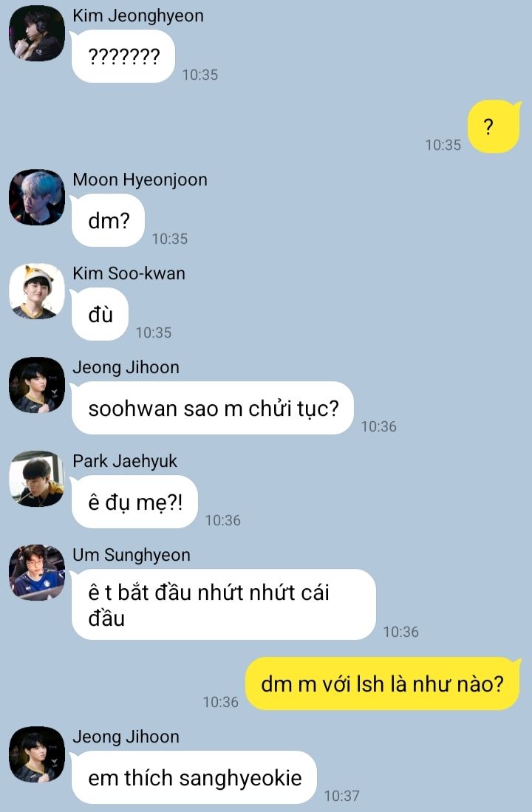Image resolution: width=532 pixels, height=812 pixels.
Task: Click the name Um Sunghyeon
Action: pos(132,555)
